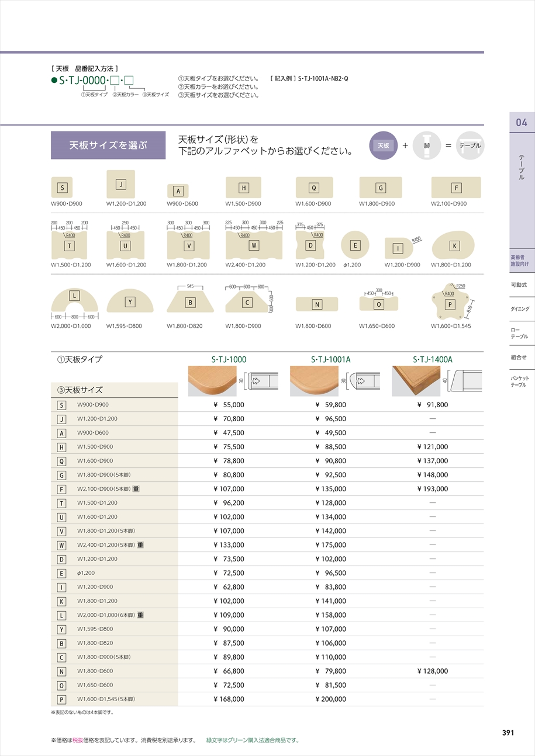Click the ¥ 47,500 price cell
This screenshot has width=535, height=756.
[229, 433]
